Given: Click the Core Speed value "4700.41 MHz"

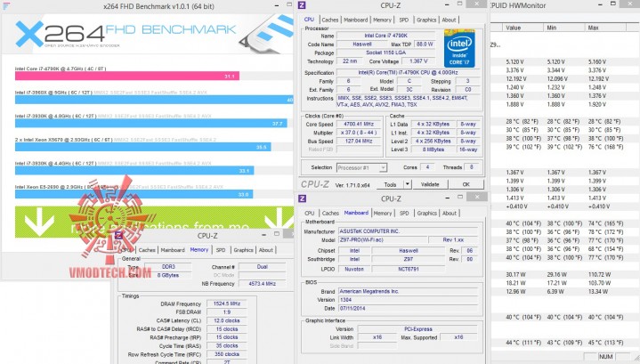Looking at the screenshot, I should click(359, 124).
